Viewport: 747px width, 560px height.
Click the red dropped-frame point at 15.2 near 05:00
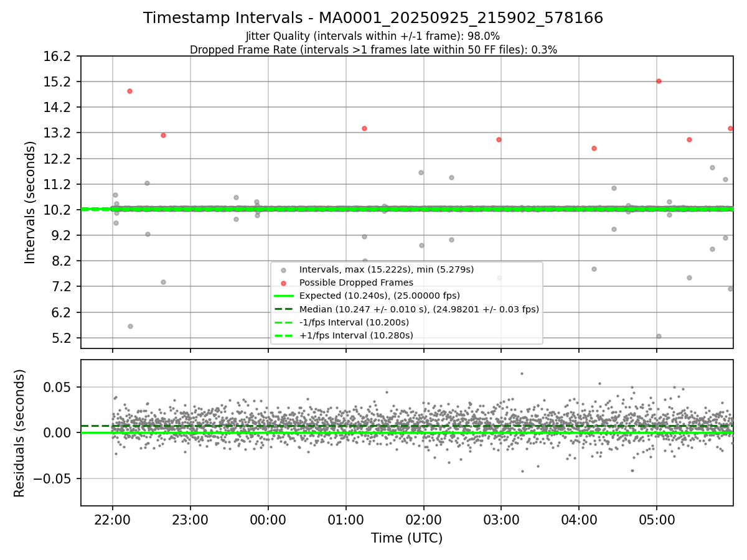click(x=659, y=81)
